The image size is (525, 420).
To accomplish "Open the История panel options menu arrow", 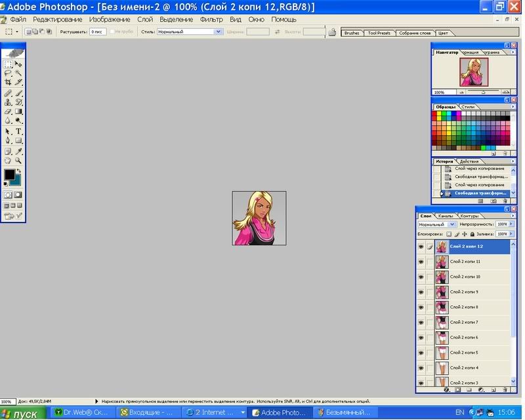I will (513, 161).
